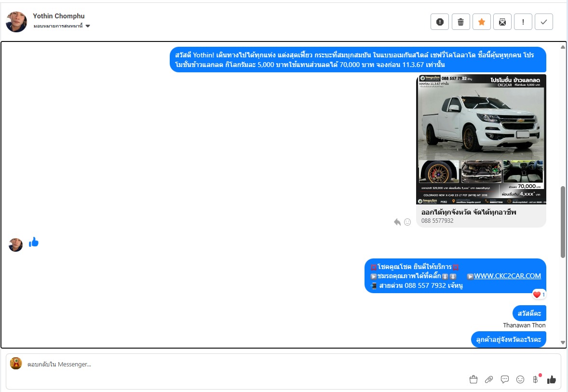
Task: Click in the Messenger reply input field
Action: (241, 365)
